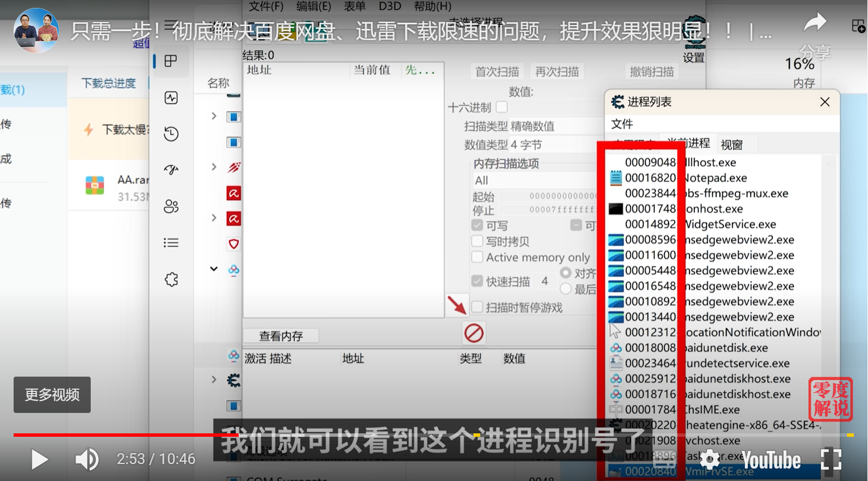Image resolution: width=868 pixels, height=481 pixels.
Task: Click the red rocket process icon
Action: 234,168
